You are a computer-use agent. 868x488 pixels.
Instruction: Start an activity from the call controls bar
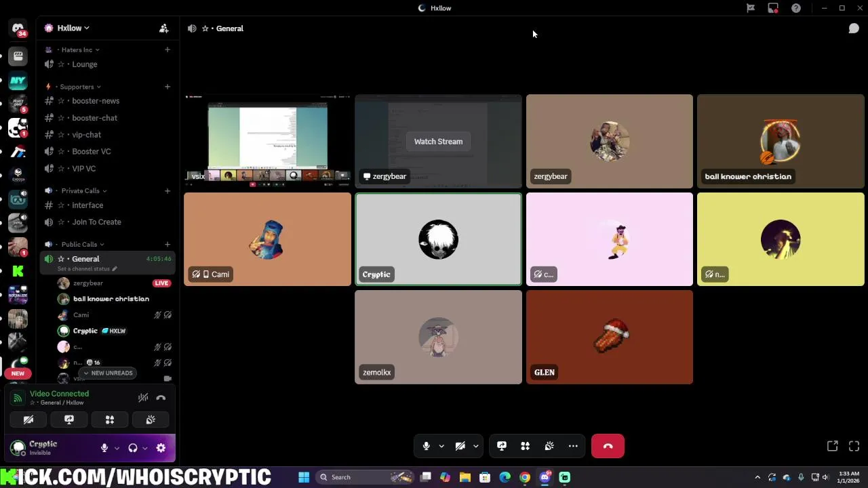click(525, 446)
